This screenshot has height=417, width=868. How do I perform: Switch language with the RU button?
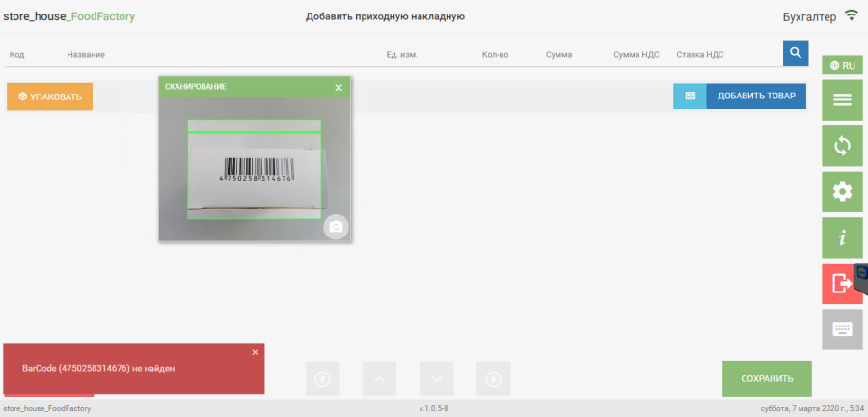pyautogui.click(x=842, y=65)
